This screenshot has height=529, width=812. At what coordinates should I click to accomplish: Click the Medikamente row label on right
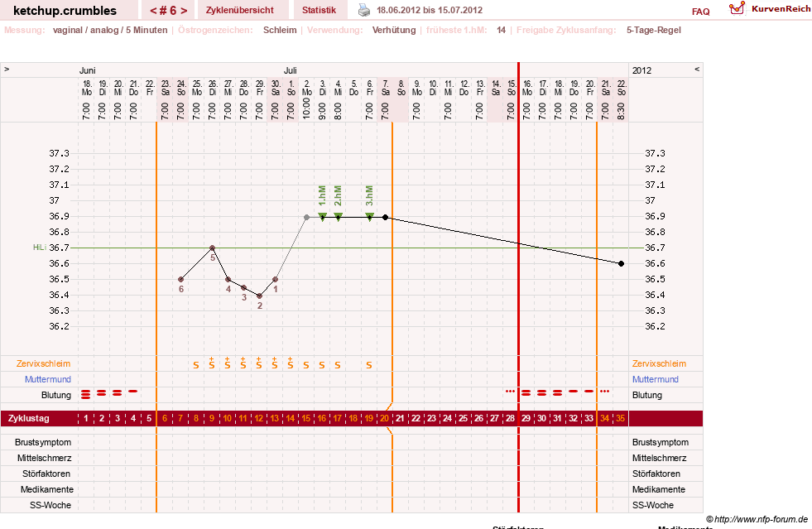coord(659,489)
